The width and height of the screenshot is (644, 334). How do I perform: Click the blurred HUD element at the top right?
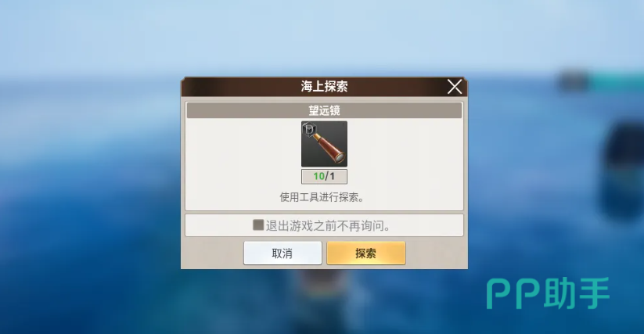(x=599, y=80)
